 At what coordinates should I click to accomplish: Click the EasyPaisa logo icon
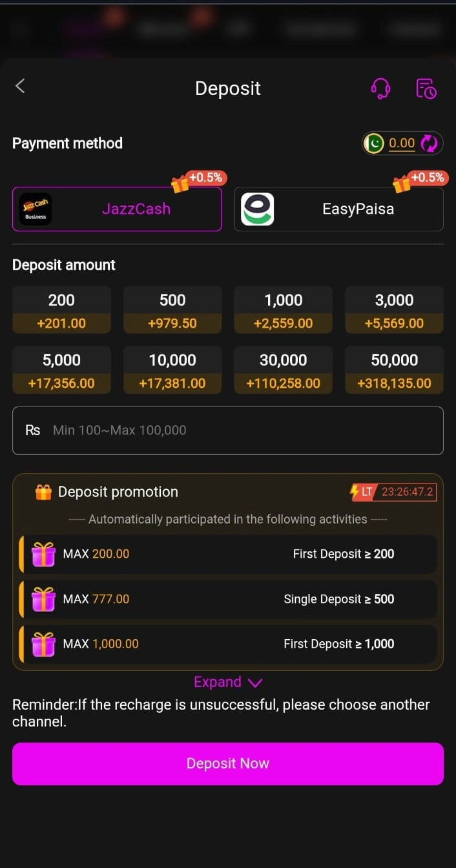(257, 209)
